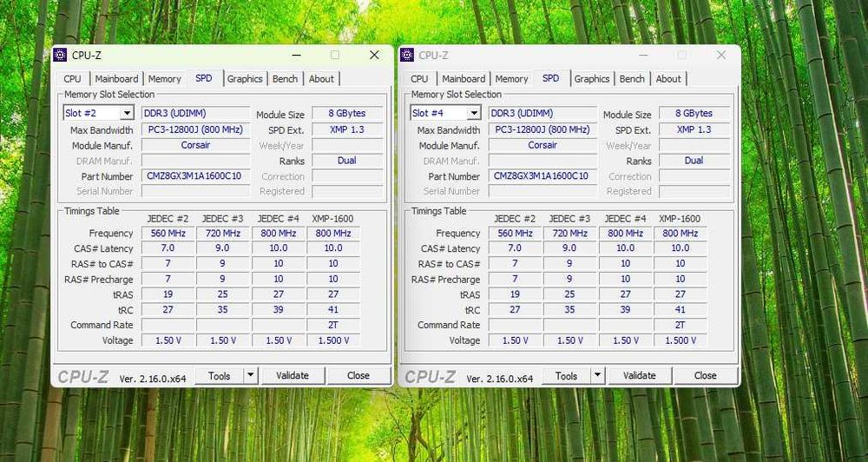Viewport: 868px width, 462px height.
Task: Open the Mainboard tab in right CPU-Z window
Action: point(464,79)
